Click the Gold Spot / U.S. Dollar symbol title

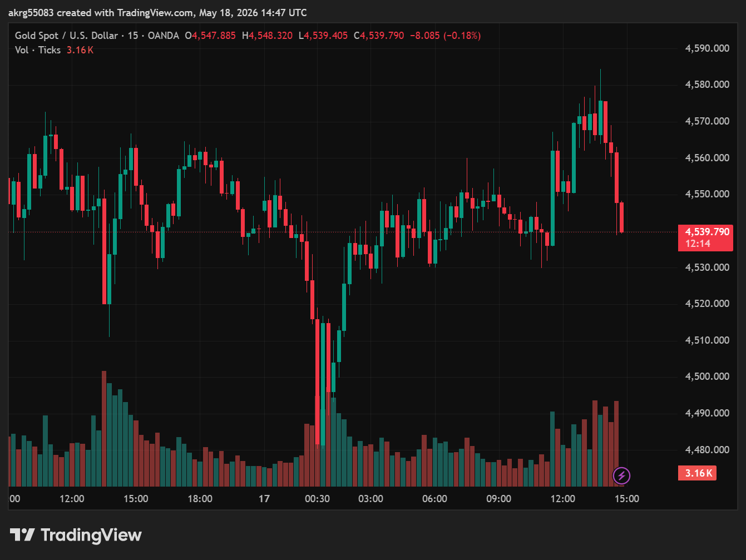tap(66, 36)
